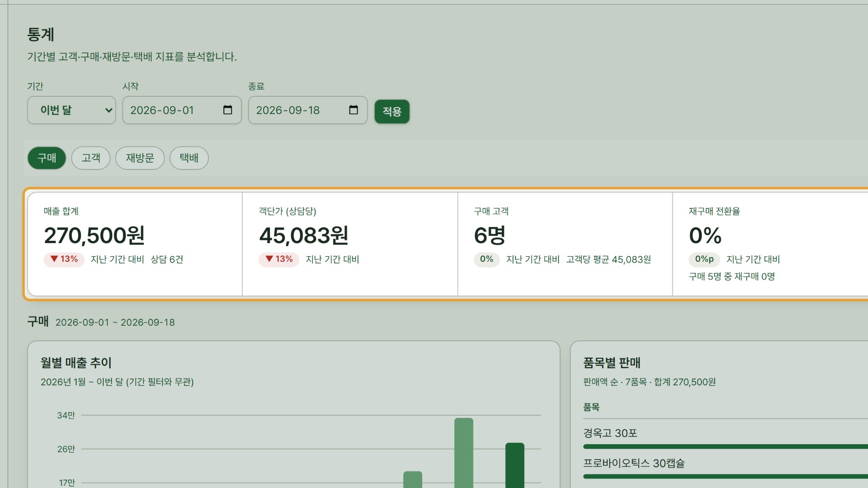The width and height of the screenshot is (868, 488).
Task: Open the 기간 dropdown showing 이번 달
Action: pyautogui.click(x=71, y=110)
